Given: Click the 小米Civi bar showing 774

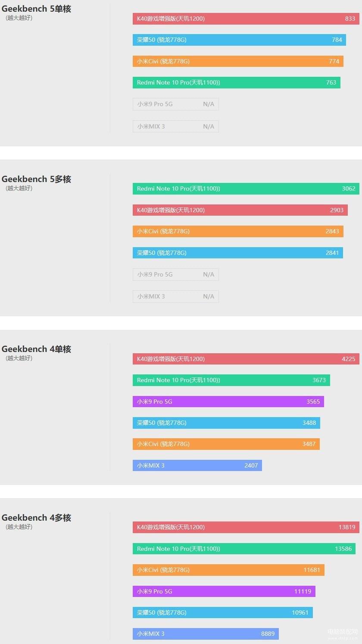Looking at the screenshot, I should (238, 61).
